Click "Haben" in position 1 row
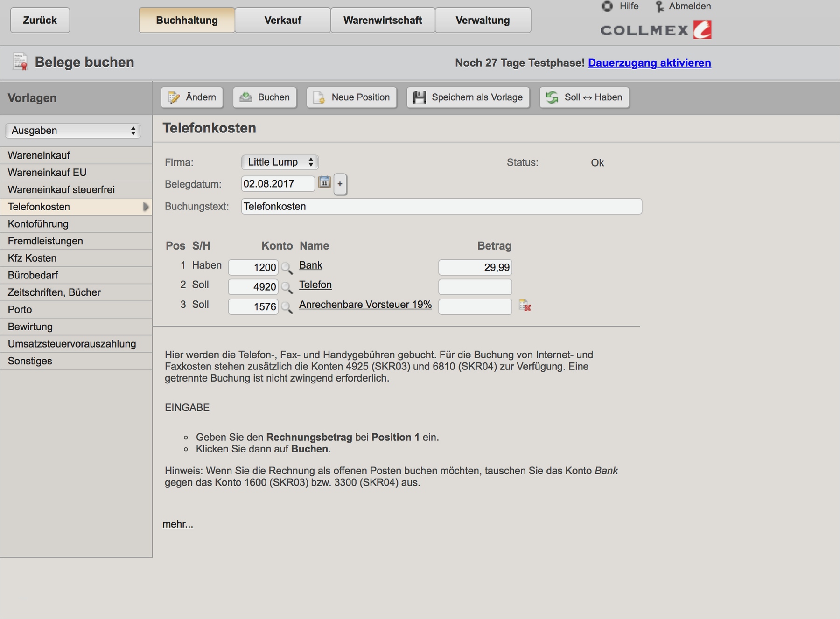This screenshot has height=619, width=840. (207, 265)
